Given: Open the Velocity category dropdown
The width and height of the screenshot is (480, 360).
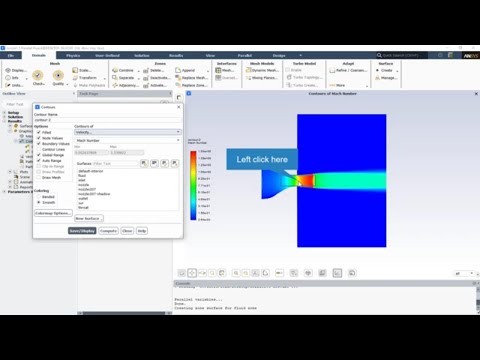Looking at the screenshot, I should pyautogui.click(x=128, y=132).
